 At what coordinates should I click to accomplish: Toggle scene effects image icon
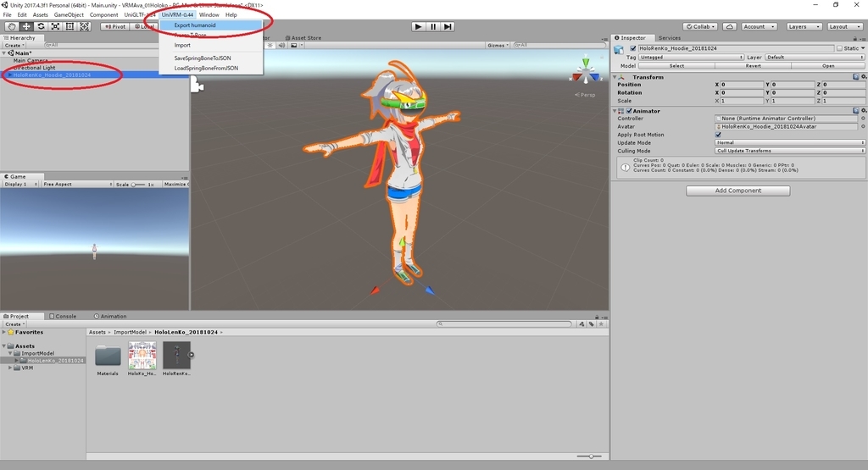pos(294,46)
